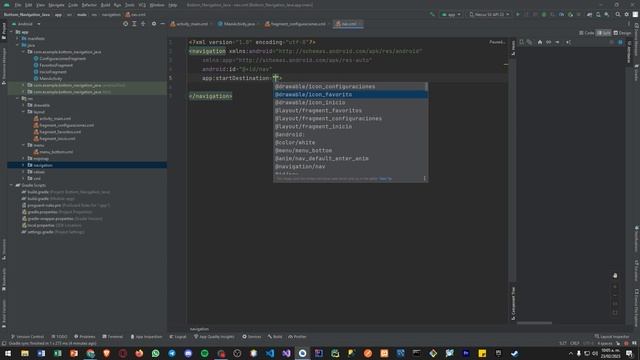The width and height of the screenshot is (640, 360).
Task: Open the File menu
Action: pos(18,5)
